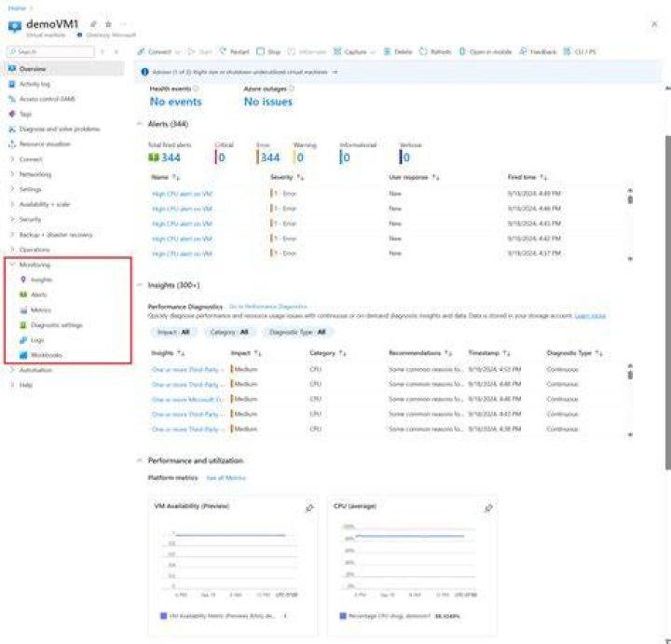Open the ellipsis menu beside demoVM1 title
The width and height of the screenshot is (671, 644).
[123, 24]
